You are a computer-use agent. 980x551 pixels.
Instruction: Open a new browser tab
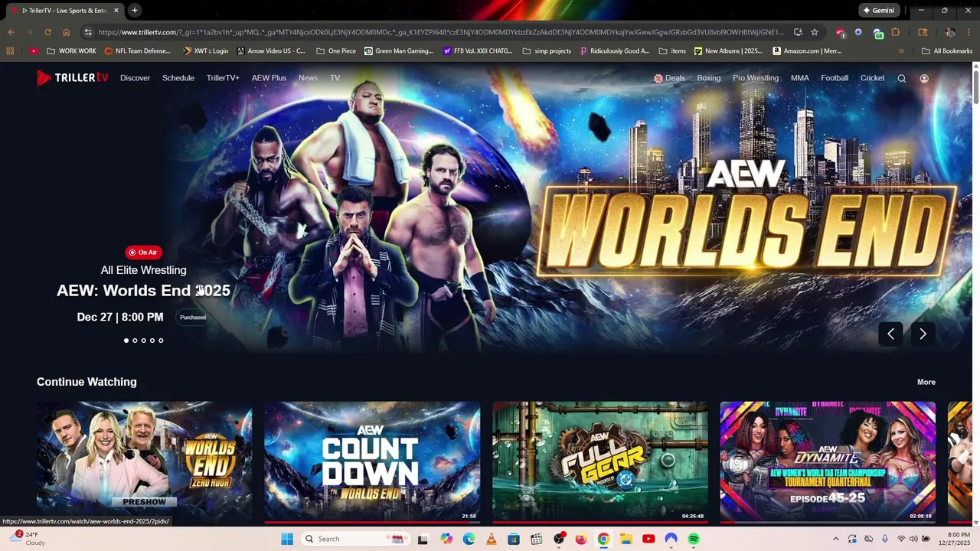coord(135,10)
